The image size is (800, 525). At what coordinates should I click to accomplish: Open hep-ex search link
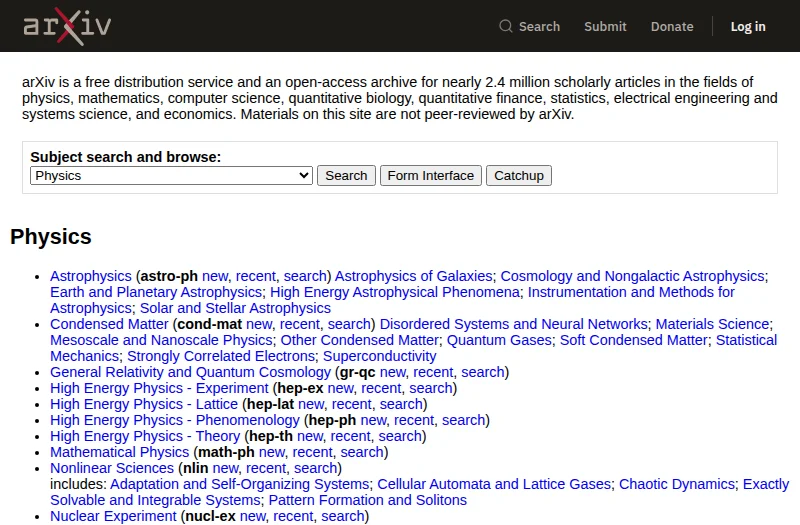click(431, 388)
